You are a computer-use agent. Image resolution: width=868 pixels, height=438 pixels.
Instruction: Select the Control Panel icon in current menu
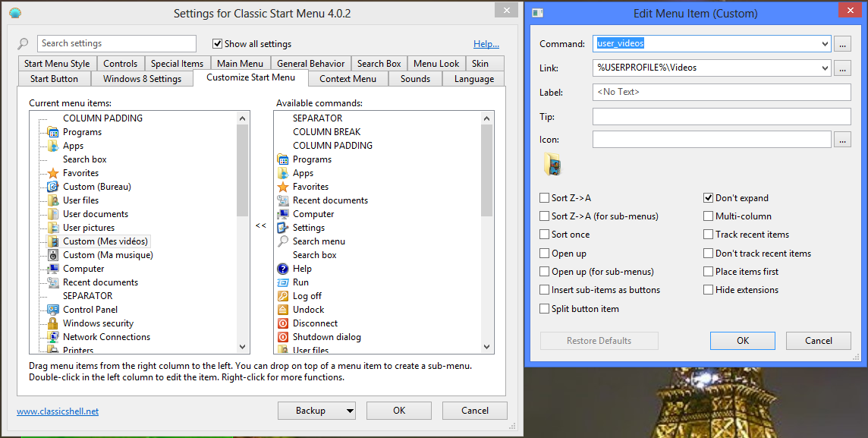coord(53,310)
